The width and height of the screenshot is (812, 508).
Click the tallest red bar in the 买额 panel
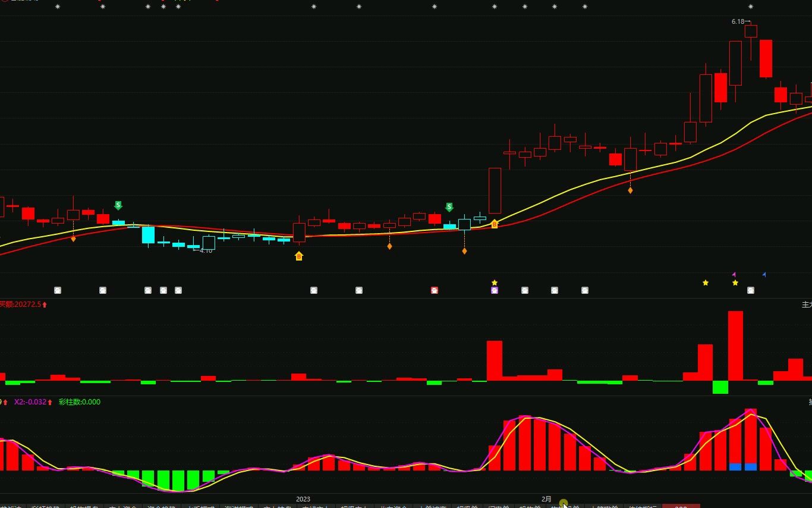click(735, 346)
